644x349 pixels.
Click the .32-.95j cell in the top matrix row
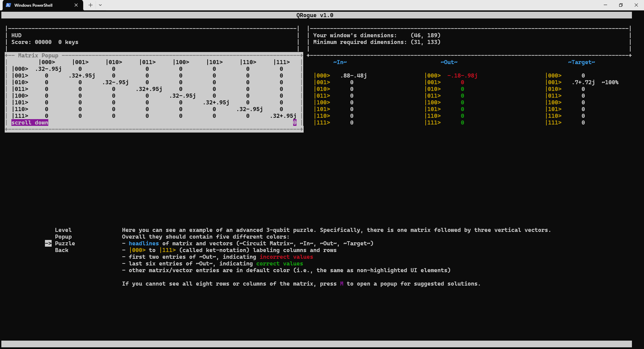coord(48,69)
